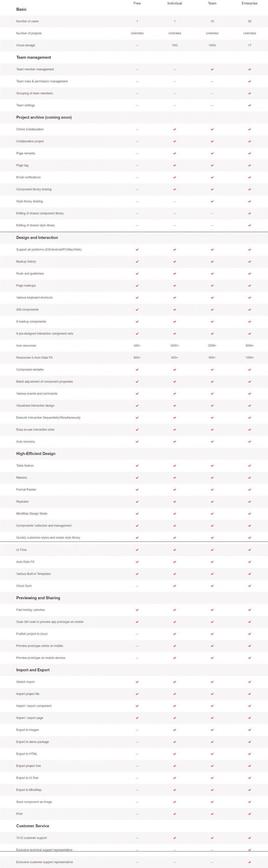Click Free 400+ icon resources value
This screenshot has width=268, height=868.
137,345
